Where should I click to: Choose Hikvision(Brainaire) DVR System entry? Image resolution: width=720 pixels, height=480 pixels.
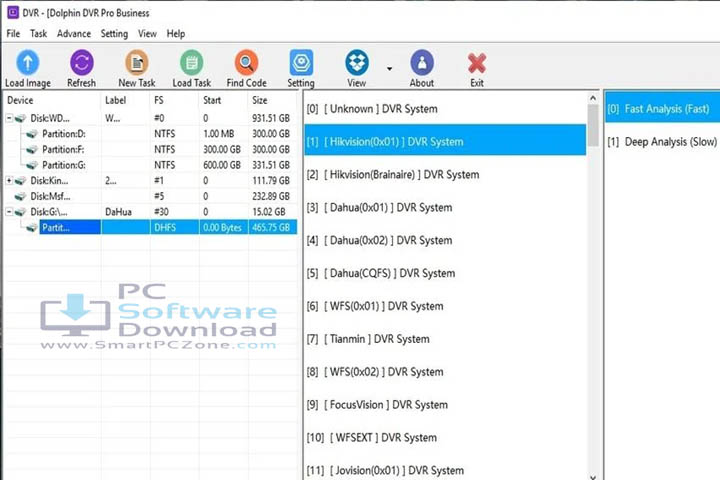444,175
